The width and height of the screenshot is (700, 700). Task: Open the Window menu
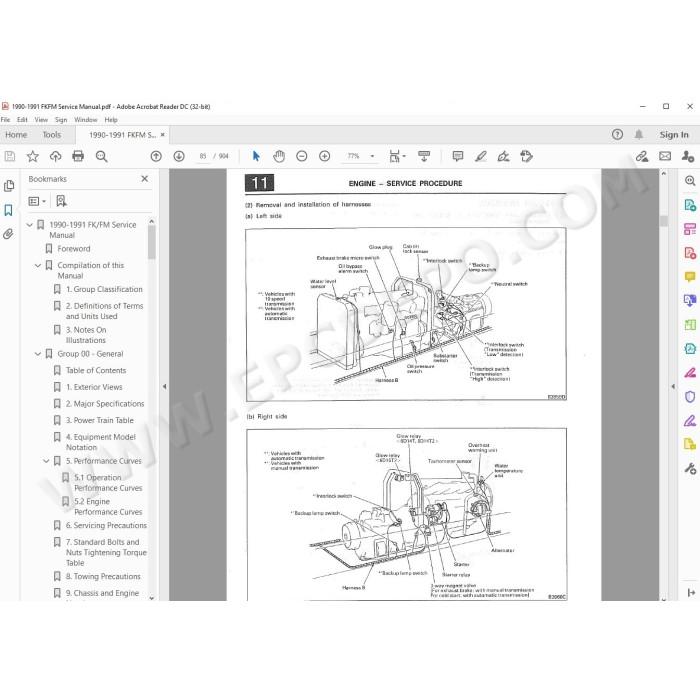[x=86, y=120]
